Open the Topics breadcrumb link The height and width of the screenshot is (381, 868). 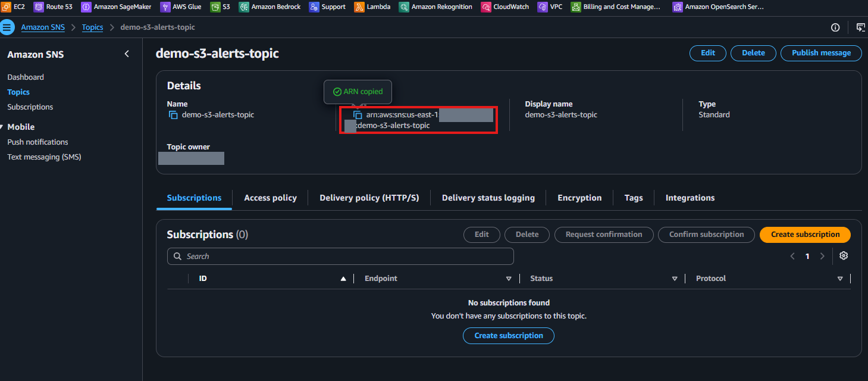[x=92, y=27]
